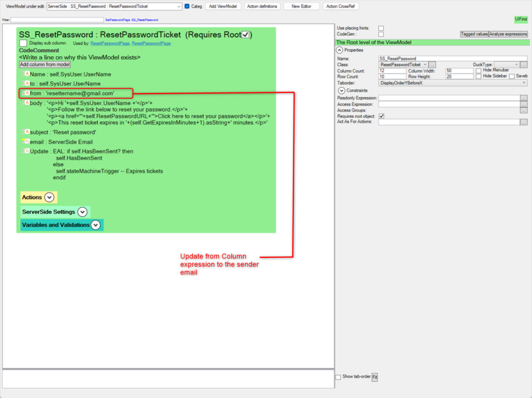Enable the 'Hide Menubar' checkbox
Viewport: 532px width, 398px height.
pos(479,70)
